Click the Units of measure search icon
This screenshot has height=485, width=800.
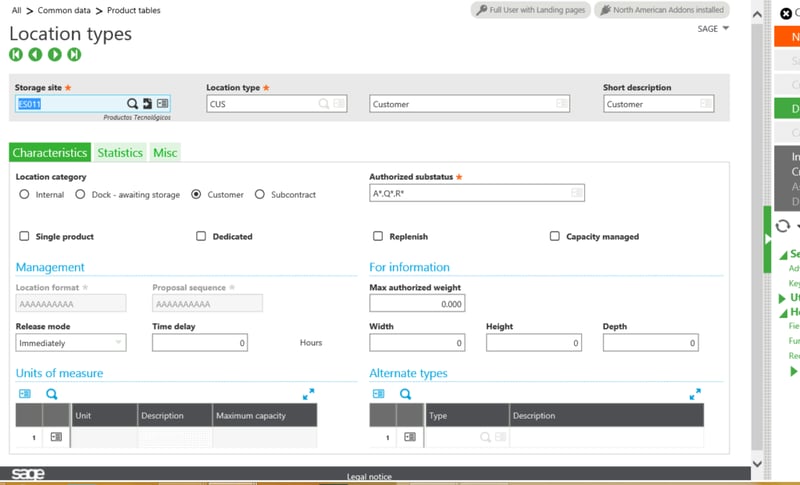pos(52,394)
